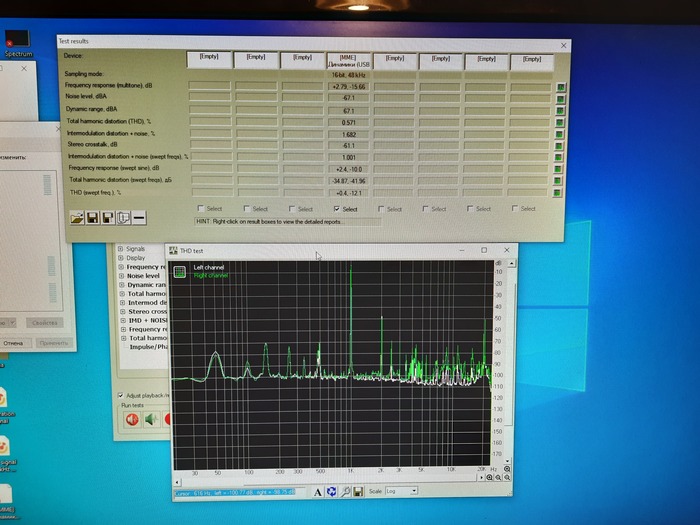The width and height of the screenshot is (700, 525).
Task: Toggle Adjust playback/recording levels checkbox
Action: tap(121, 396)
